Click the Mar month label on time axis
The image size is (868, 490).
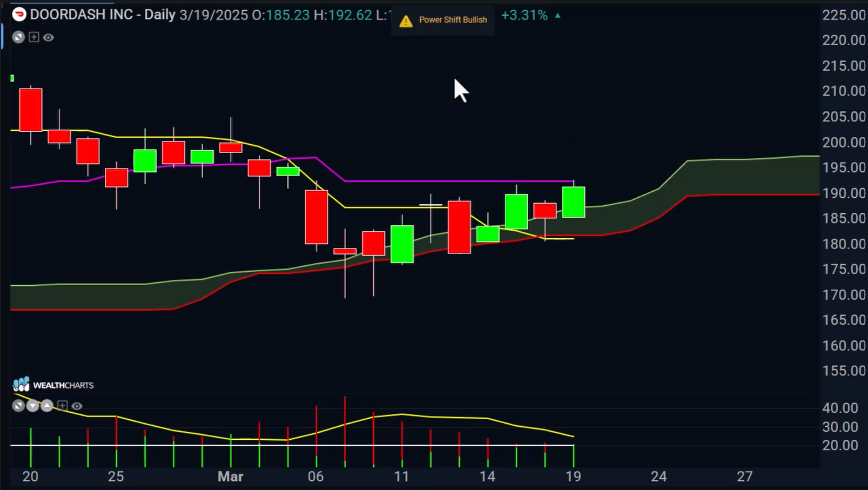point(230,476)
